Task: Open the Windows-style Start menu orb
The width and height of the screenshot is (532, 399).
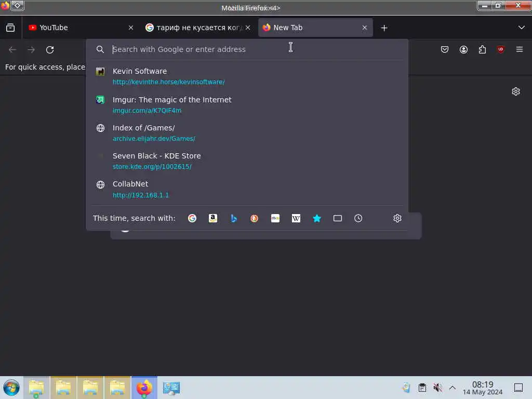Action: tap(11, 388)
